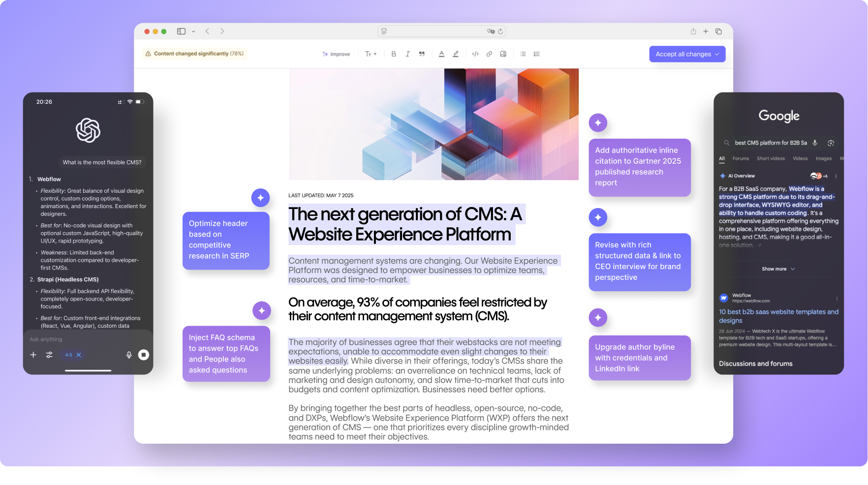Open AI Overview options menu
The height and width of the screenshot is (485, 868).
(x=836, y=176)
